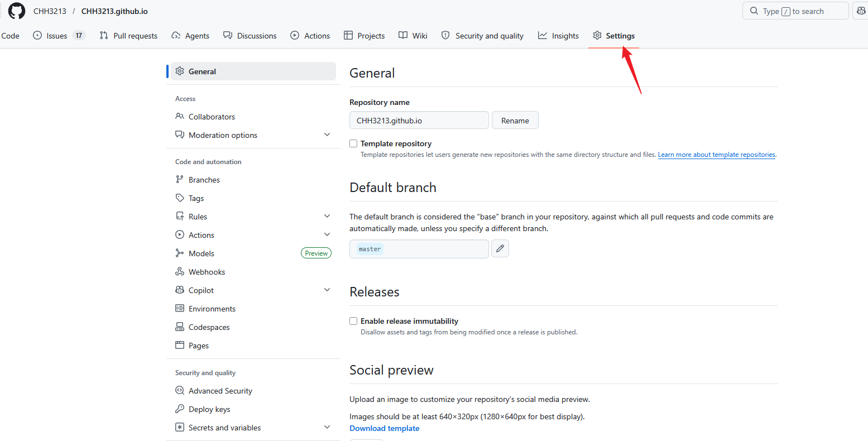Click the Models icon in the sidebar
The height and width of the screenshot is (441, 868).
[180, 253]
